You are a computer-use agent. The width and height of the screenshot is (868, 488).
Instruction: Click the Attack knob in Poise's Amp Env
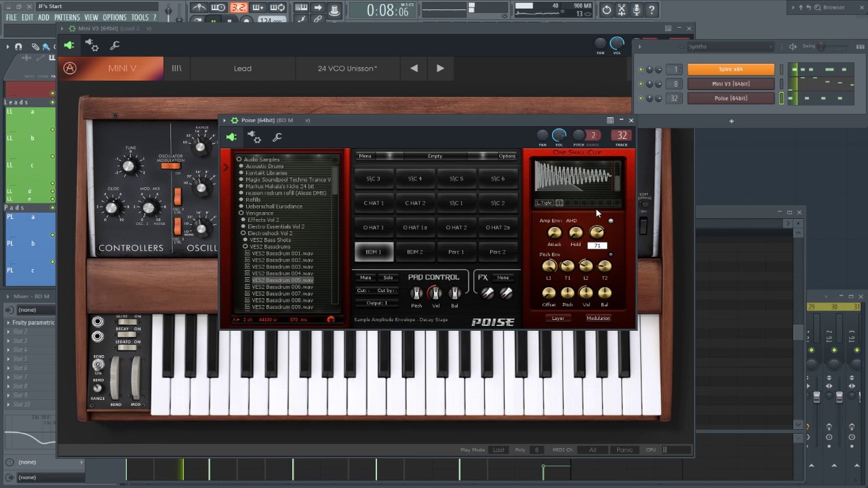[x=555, y=233]
